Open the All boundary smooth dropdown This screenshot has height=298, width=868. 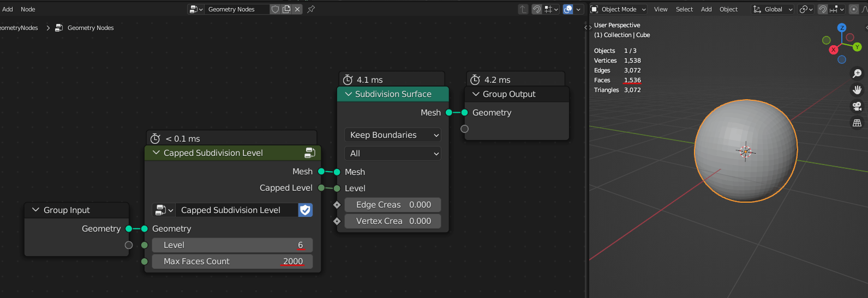tap(393, 154)
